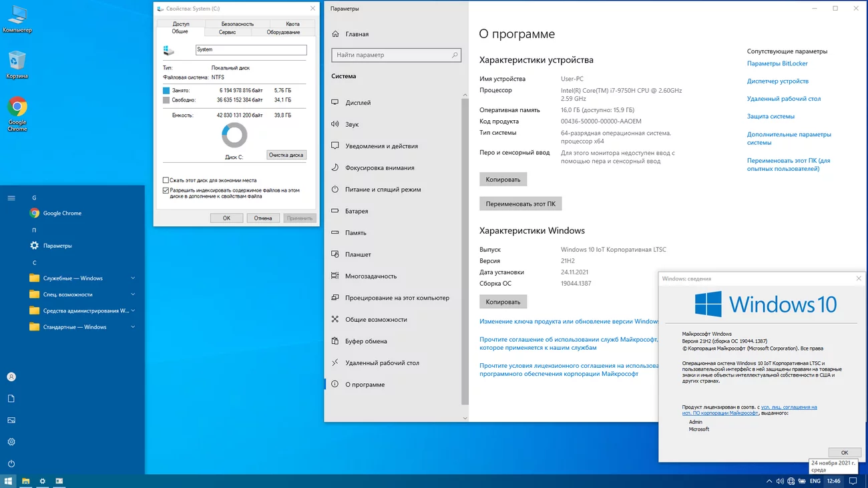The width and height of the screenshot is (868, 488).
Task: Click Переименовать этот ПК button
Action: (x=521, y=204)
